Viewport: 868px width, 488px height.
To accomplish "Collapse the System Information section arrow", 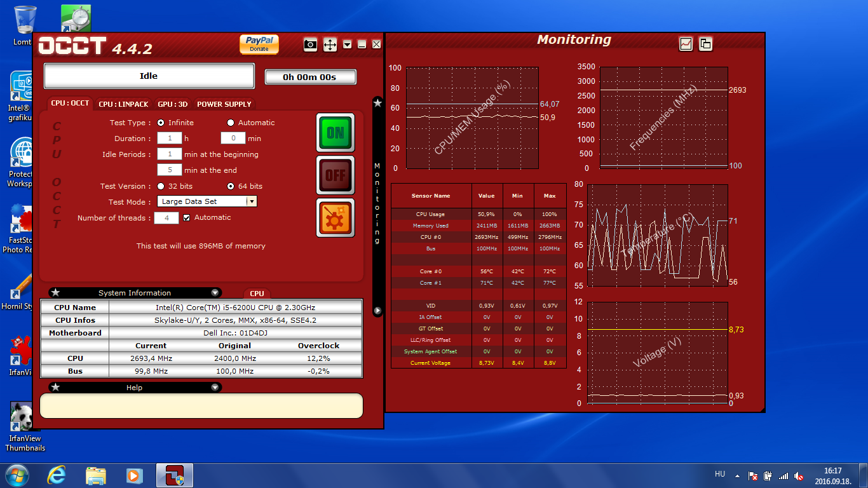I will point(215,293).
